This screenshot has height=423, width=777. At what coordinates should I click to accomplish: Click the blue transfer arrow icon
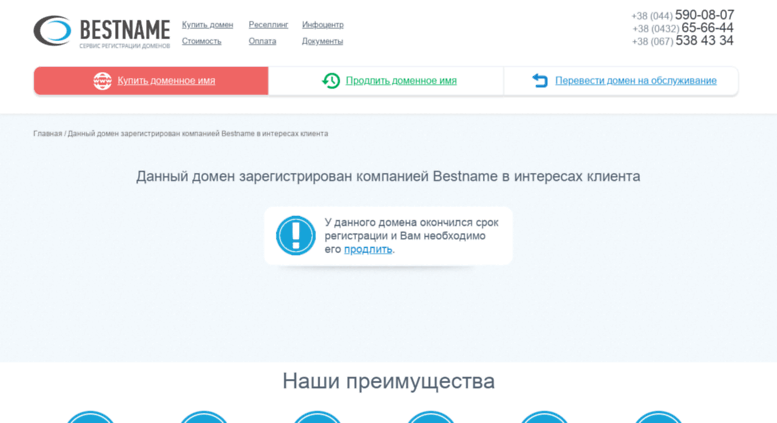(x=540, y=80)
